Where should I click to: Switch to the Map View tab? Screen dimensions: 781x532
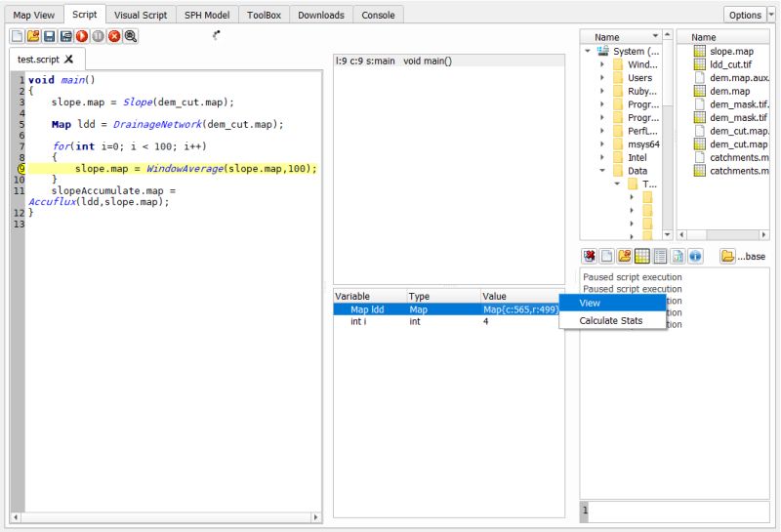pyautogui.click(x=34, y=15)
